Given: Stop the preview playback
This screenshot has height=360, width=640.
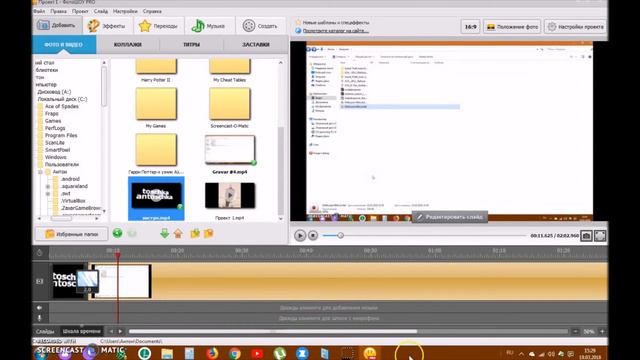Looking at the screenshot, I should click(x=313, y=236).
